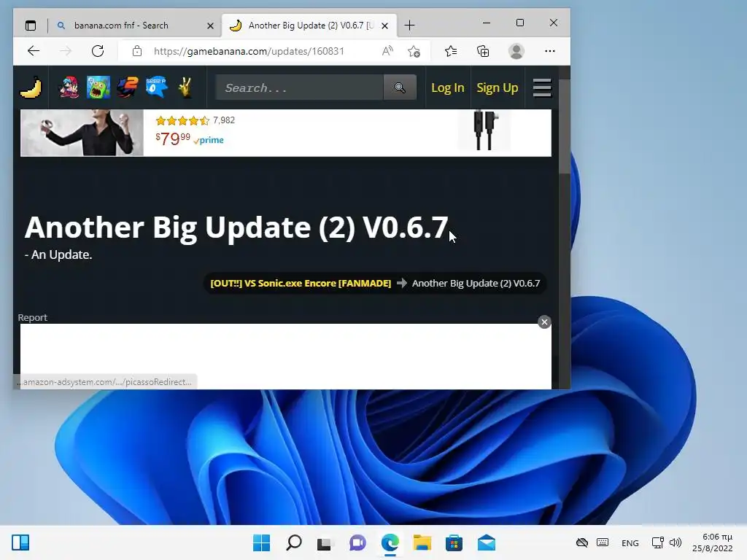Open the GameBanana banana home logo
Screen dimensions: 747x560
(31, 87)
